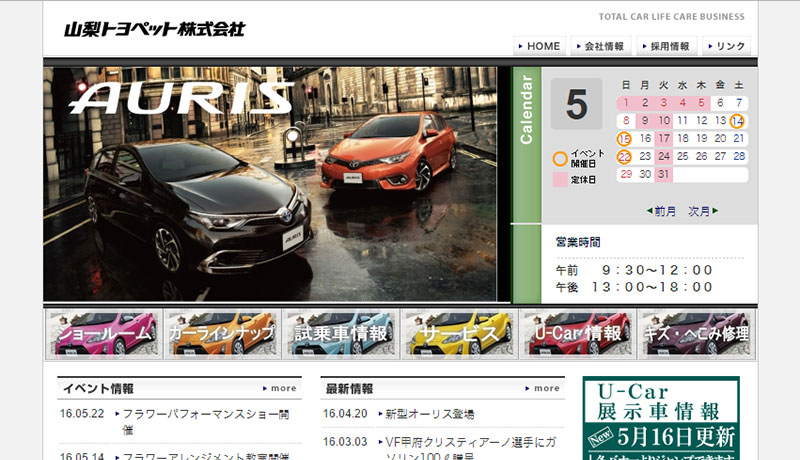800x460 pixels.
Task: Click calendar day 7 Saturday
Action: [x=739, y=103]
